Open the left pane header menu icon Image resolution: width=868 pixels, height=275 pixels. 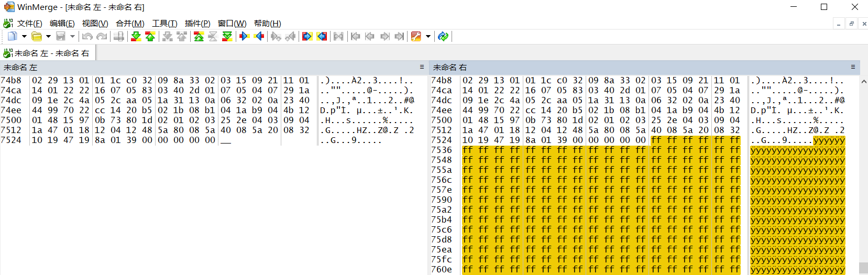tap(422, 67)
